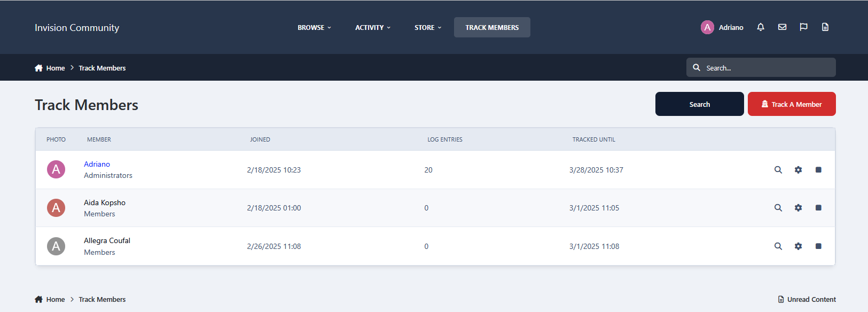Open the messages envelope icon

pos(782,27)
